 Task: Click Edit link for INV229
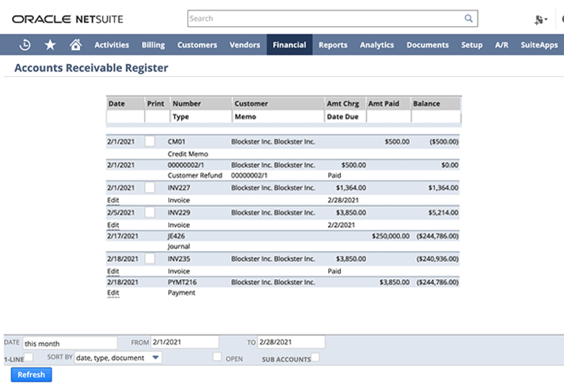coord(113,225)
